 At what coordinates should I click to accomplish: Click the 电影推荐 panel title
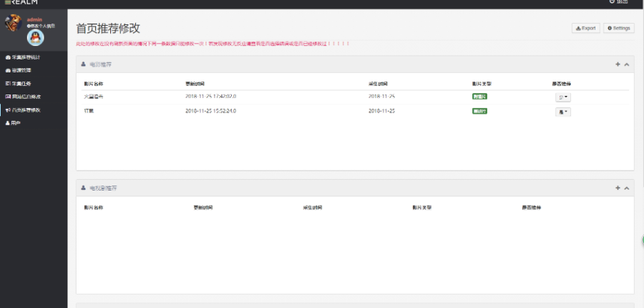click(x=101, y=64)
